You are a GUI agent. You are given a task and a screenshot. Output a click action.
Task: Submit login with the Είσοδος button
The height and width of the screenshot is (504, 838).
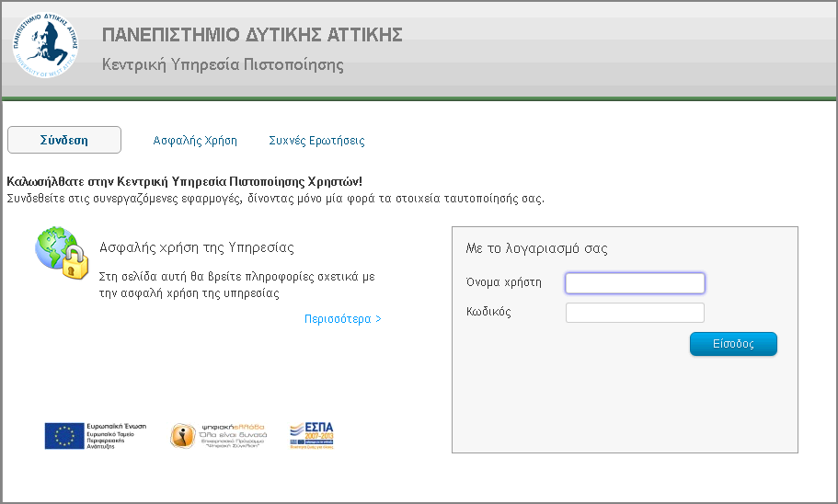coord(733,344)
